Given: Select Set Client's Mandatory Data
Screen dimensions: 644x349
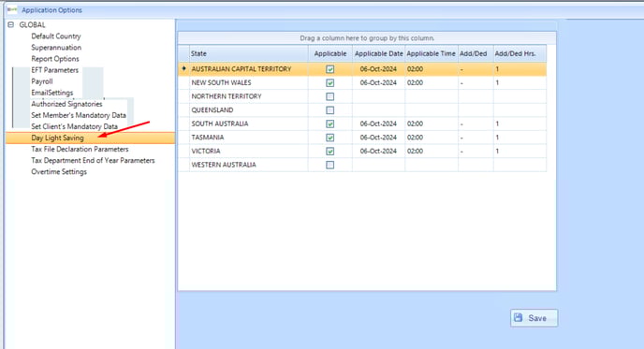Looking at the screenshot, I should pos(74,126).
